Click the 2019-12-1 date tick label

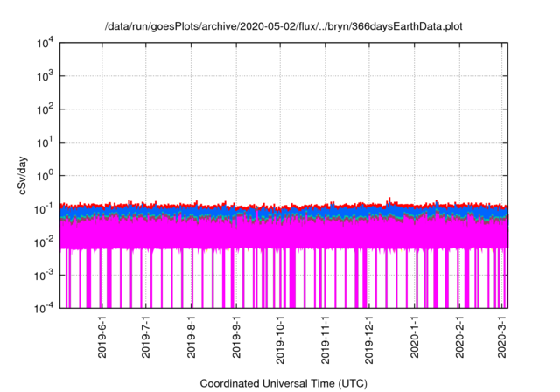point(369,339)
